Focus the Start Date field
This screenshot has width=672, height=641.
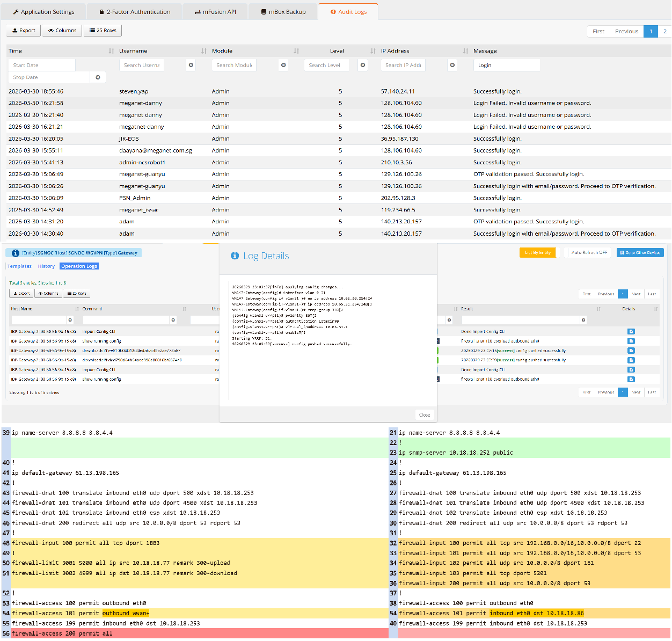click(x=42, y=65)
